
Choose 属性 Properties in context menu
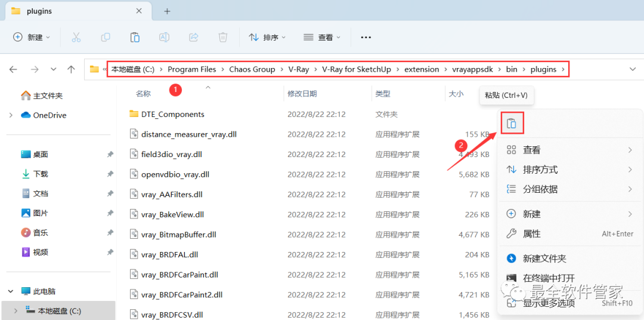pos(569,233)
